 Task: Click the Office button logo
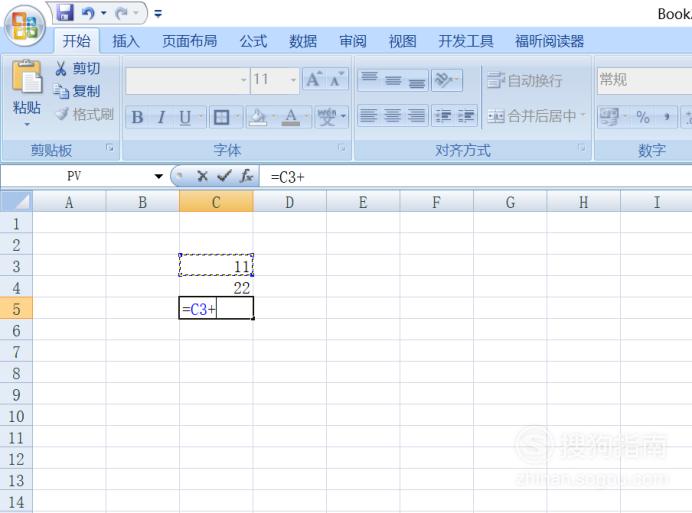pos(25,26)
